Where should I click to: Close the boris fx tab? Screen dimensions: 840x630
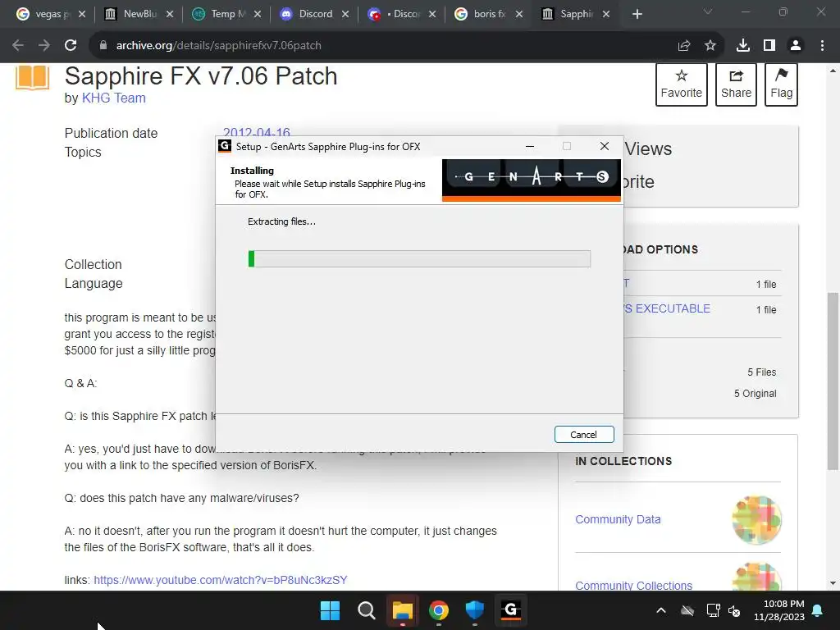tap(519, 15)
